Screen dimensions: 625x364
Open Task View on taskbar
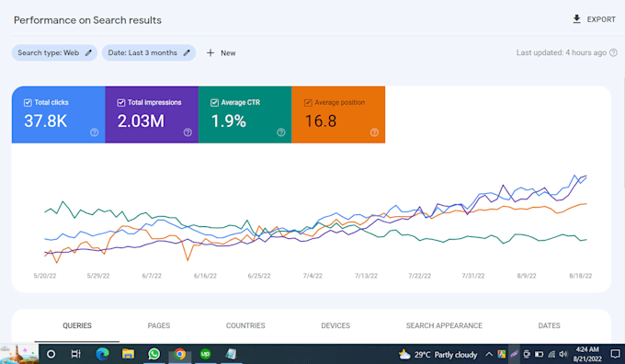(x=75, y=354)
